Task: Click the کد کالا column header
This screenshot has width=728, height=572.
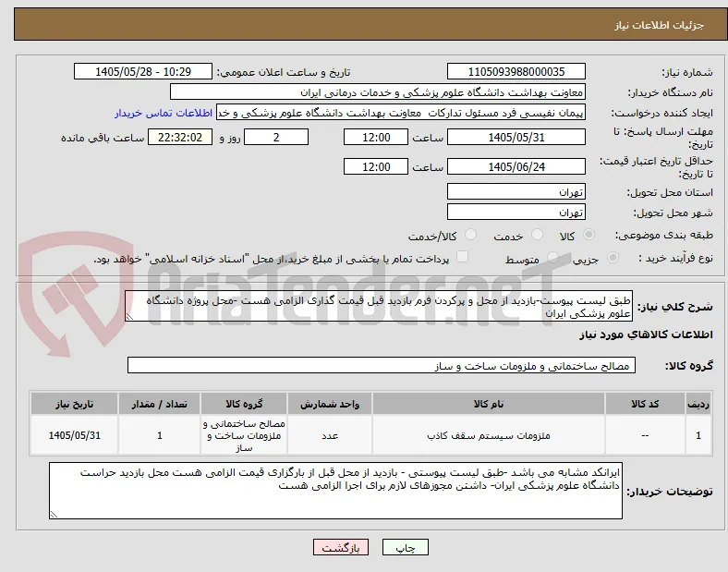Action: (x=645, y=404)
